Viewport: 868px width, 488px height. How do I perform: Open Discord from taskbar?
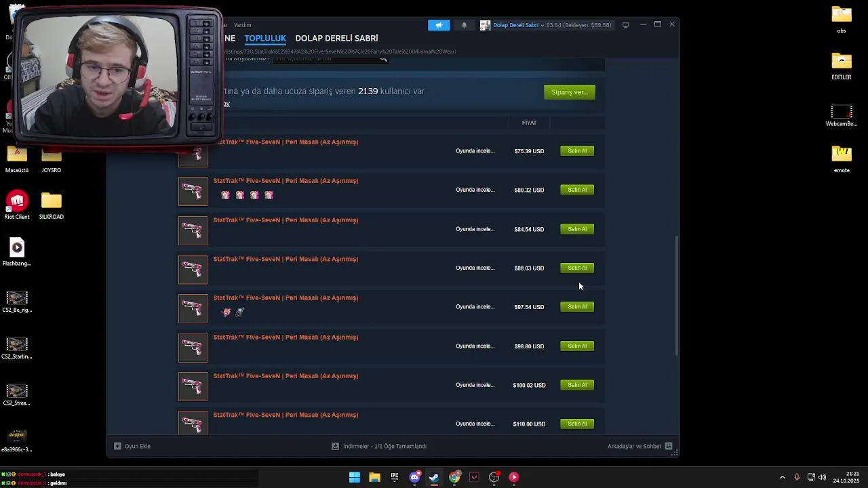[414, 477]
